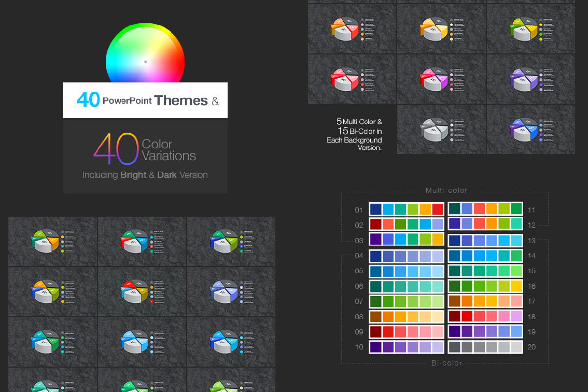The width and height of the screenshot is (588, 392).
Task: Click the center picker marker on the color wheel
Action: (145, 62)
